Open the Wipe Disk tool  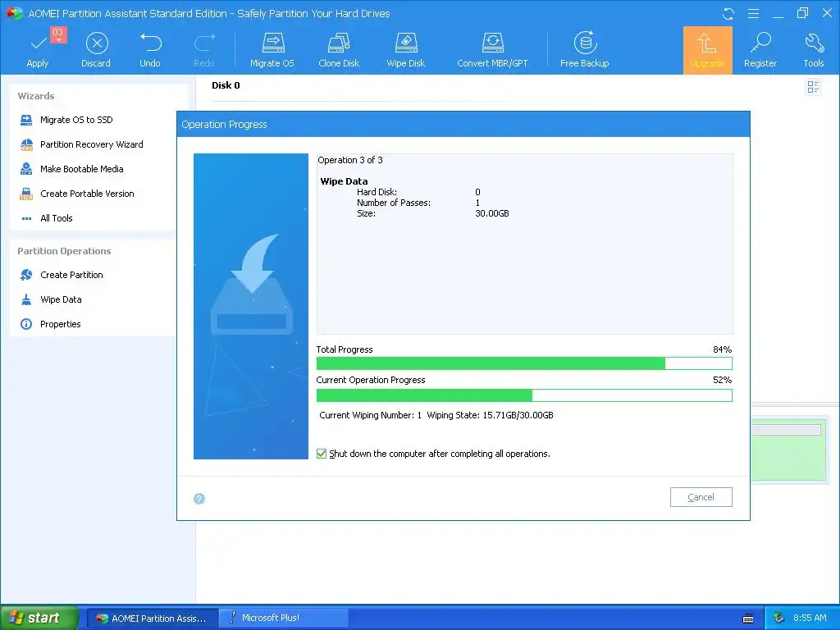405,49
